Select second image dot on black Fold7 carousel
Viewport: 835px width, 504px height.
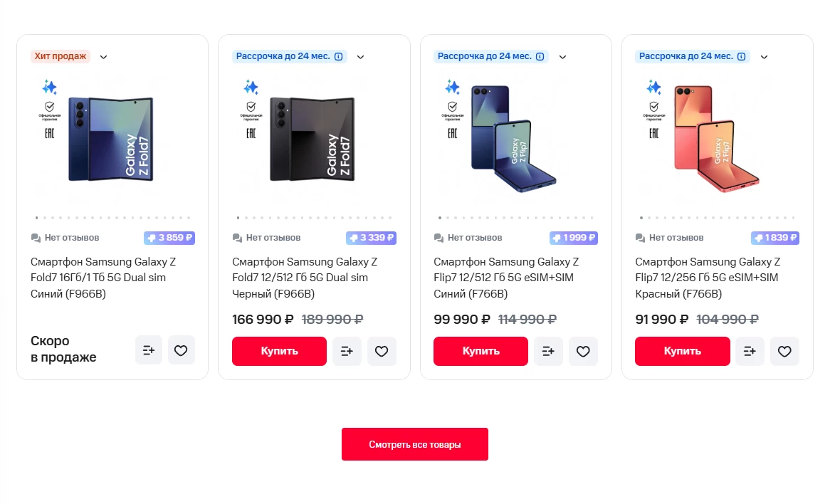coord(246,218)
